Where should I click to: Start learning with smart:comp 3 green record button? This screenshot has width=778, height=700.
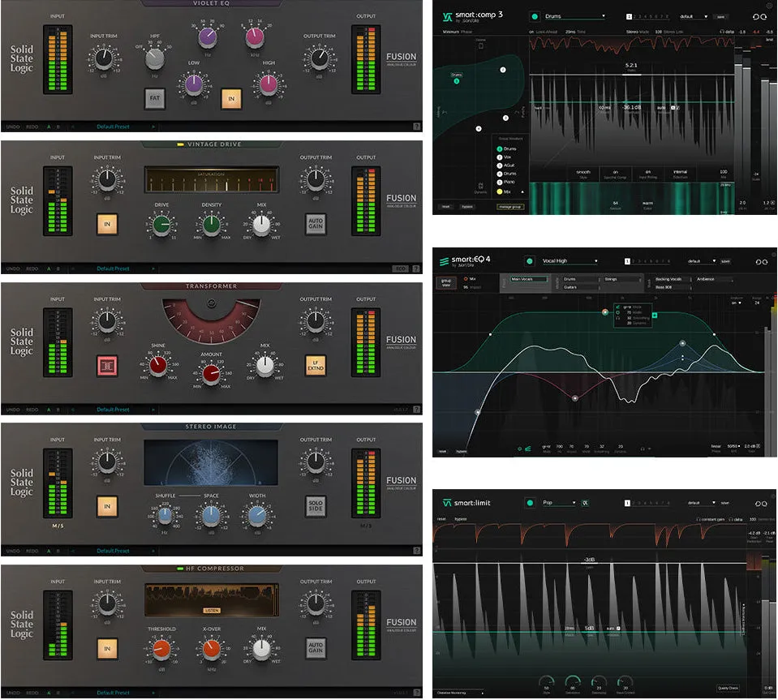tap(535, 16)
